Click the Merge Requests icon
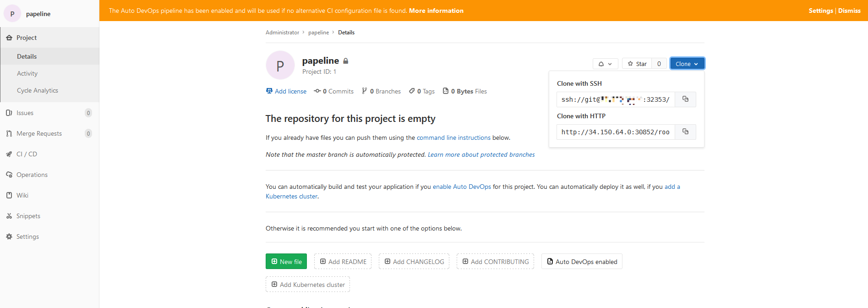Image resolution: width=868 pixels, height=308 pixels. (9, 133)
